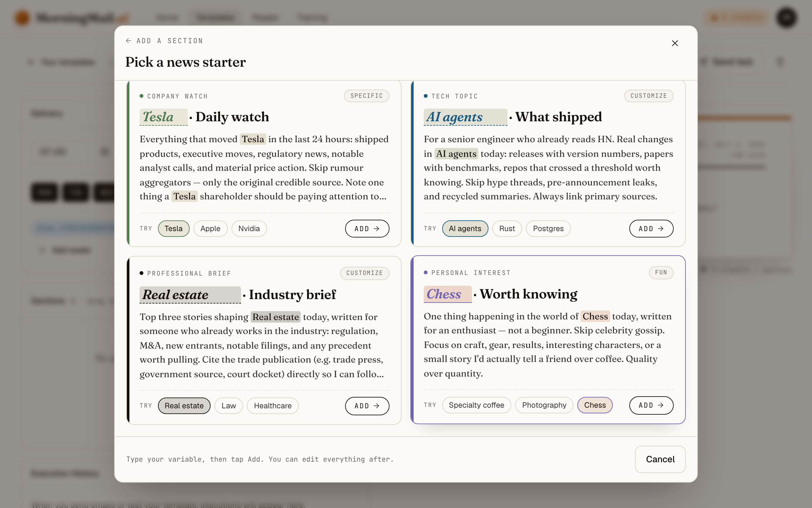Image resolution: width=812 pixels, height=508 pixels.
Task: Click highlighted "Tesla" before "shareholder should be paying"
Action: (184, 196)
